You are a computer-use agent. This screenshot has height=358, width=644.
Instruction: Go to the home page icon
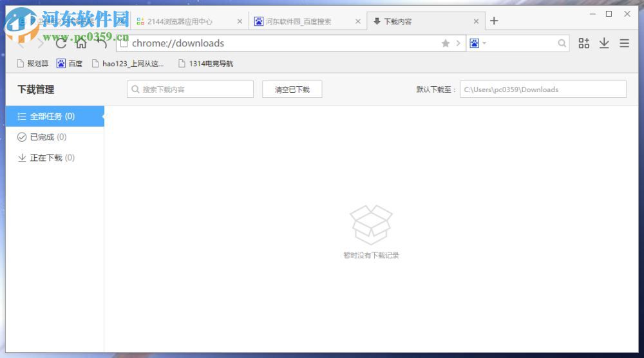tap(81, 43)
